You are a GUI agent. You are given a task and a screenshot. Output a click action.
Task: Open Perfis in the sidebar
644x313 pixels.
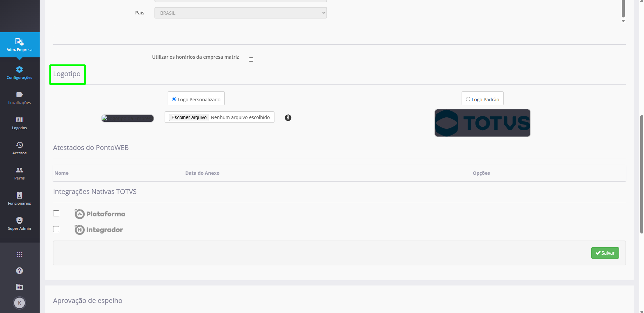pos(19,173)
